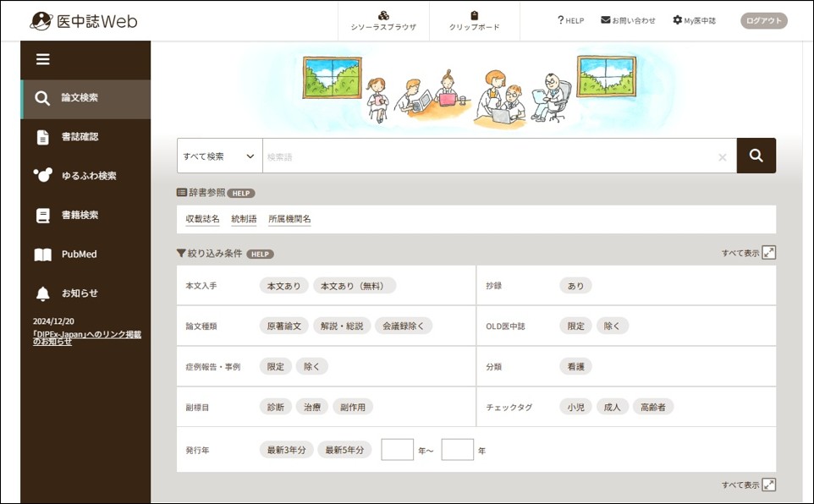Toggle 症例報告・事例 限定 filter

point(276,366)
